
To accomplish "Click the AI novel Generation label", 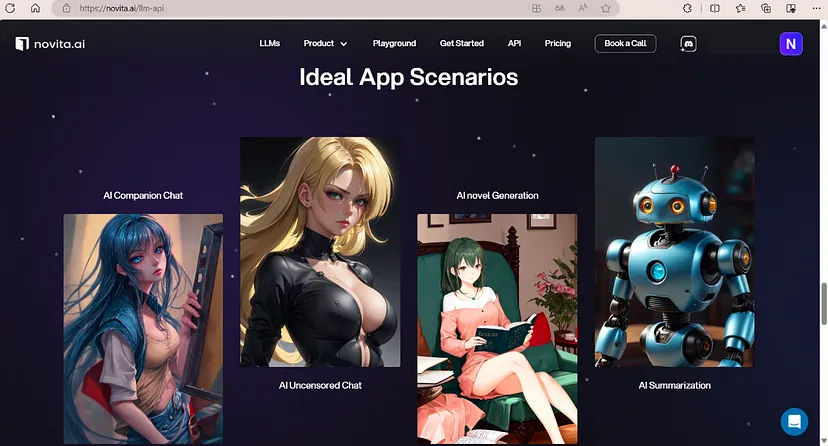I will (497, 195).
